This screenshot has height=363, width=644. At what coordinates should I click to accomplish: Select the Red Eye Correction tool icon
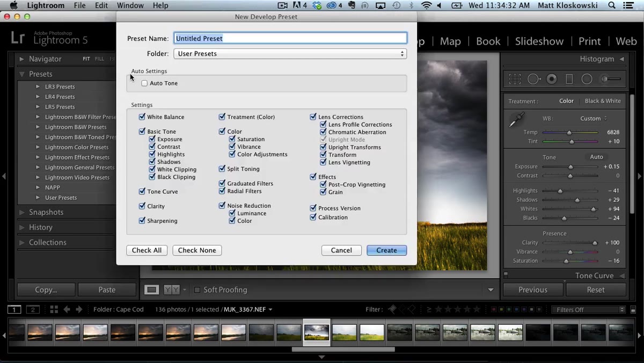(x=552, y=79)
